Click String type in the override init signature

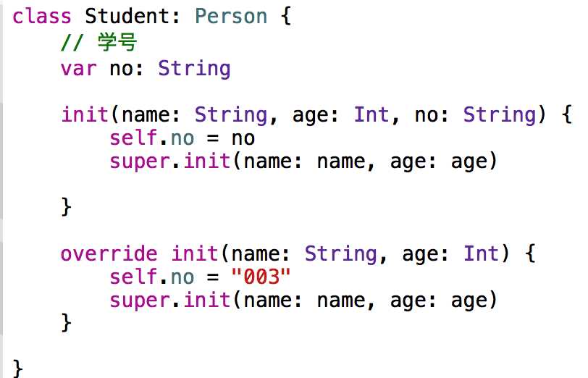coord(341,253)
